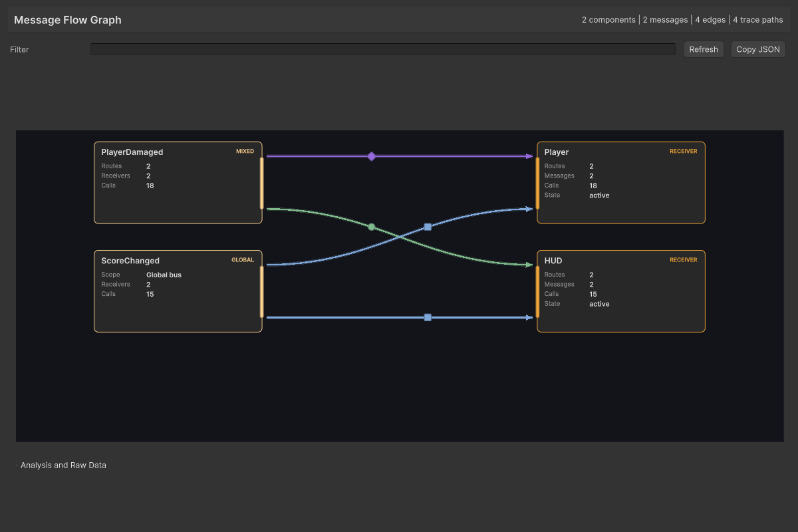This screenshot has height=532, width=798.
Task: Click the blue square marker on straight bottom edge
Action: 428,317
